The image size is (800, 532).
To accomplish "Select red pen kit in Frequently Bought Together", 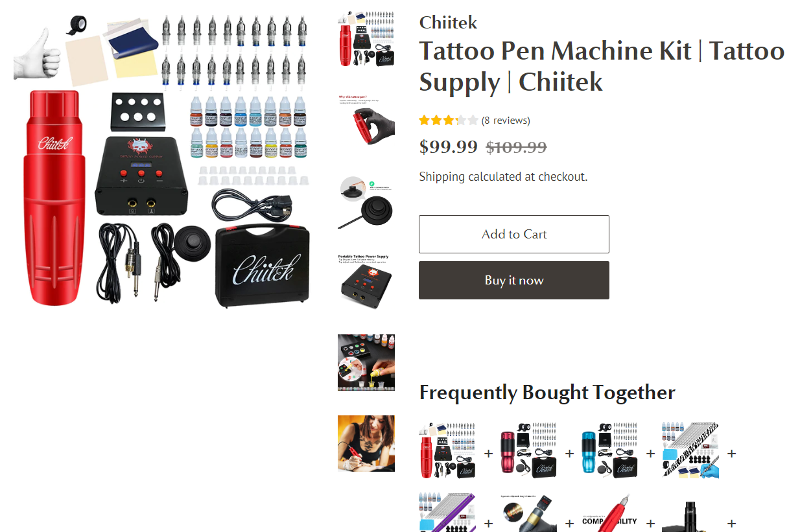I will 447,451.
